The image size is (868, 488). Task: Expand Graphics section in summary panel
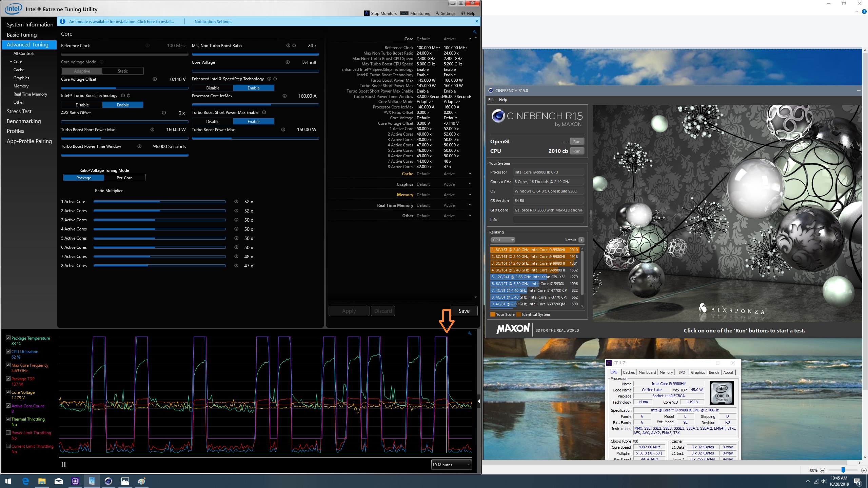coord(470,184)
